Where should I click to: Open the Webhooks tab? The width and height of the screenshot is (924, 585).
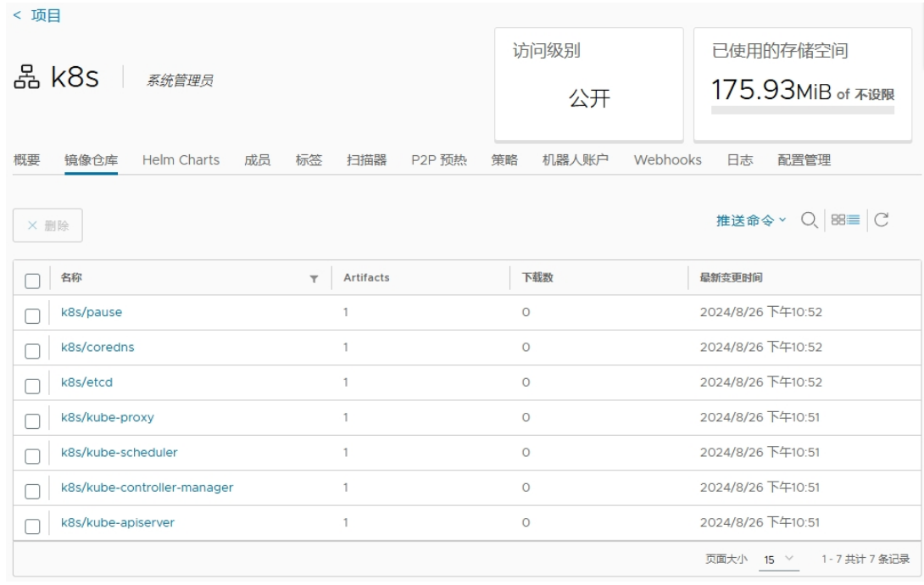pos(668,159)
